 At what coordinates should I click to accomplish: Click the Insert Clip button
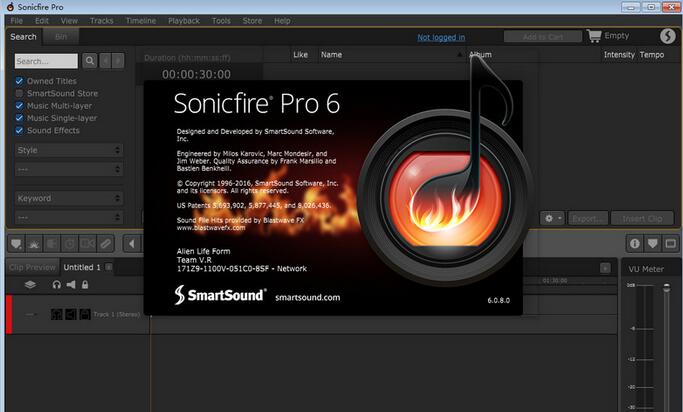[642, 218]
